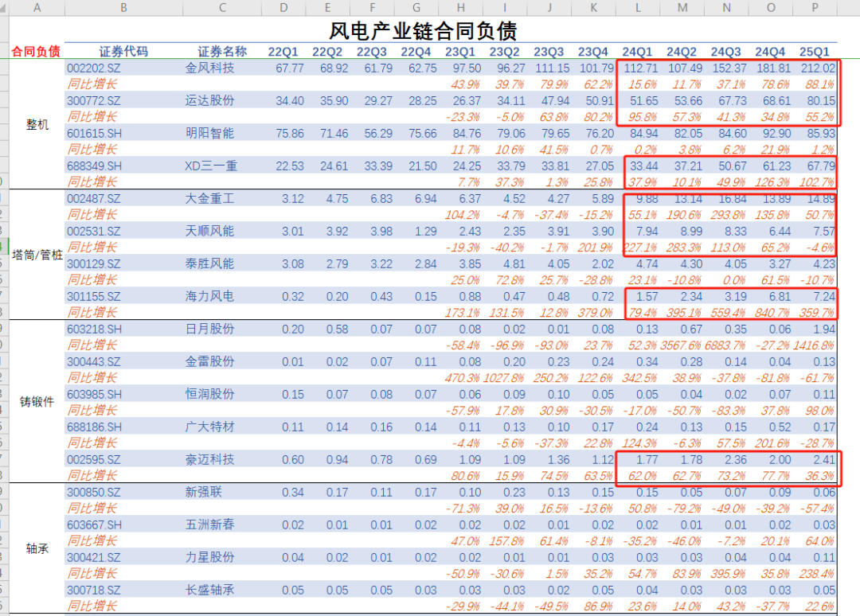Click the 22Q1 quarter header
Image resolution: width=860 pixels, height=616 pixels.
coord(283,52)
